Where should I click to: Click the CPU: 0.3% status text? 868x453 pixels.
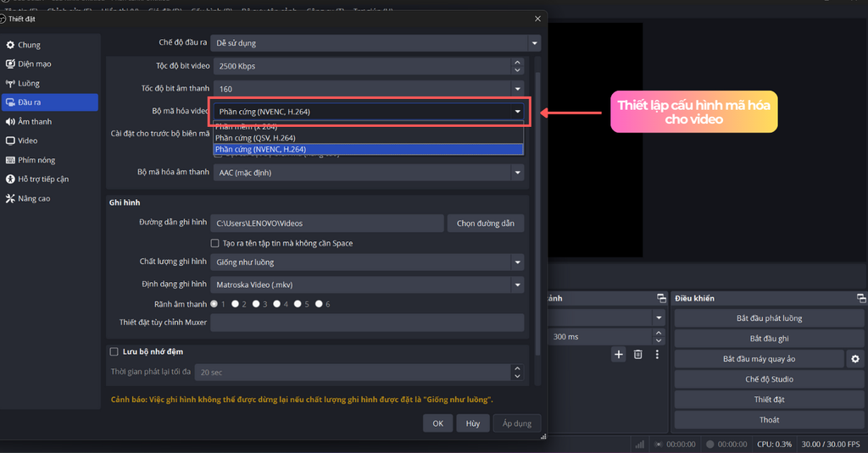(774, 445)
